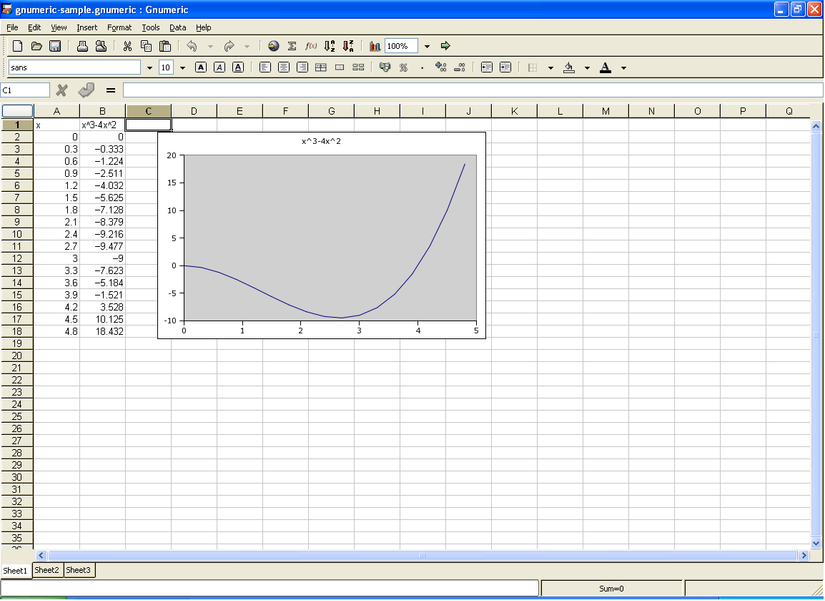Open the Data menu

point(177,27)
